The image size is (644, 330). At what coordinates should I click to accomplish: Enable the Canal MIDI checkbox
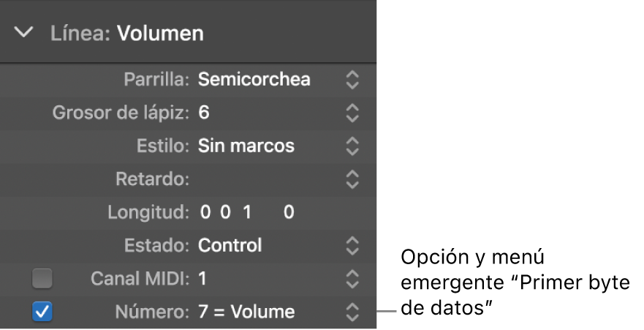pos(42,279)
